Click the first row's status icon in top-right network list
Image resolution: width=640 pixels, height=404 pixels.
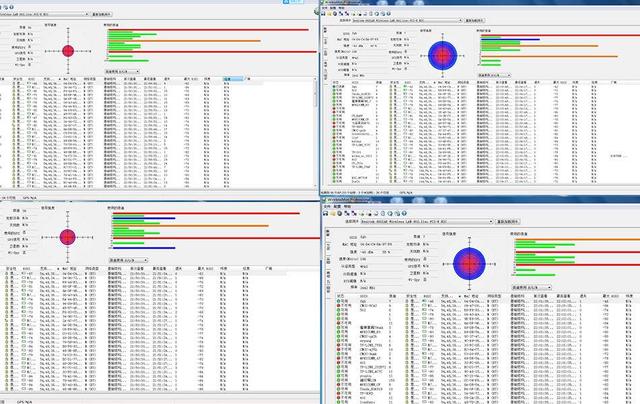[334, 87]
